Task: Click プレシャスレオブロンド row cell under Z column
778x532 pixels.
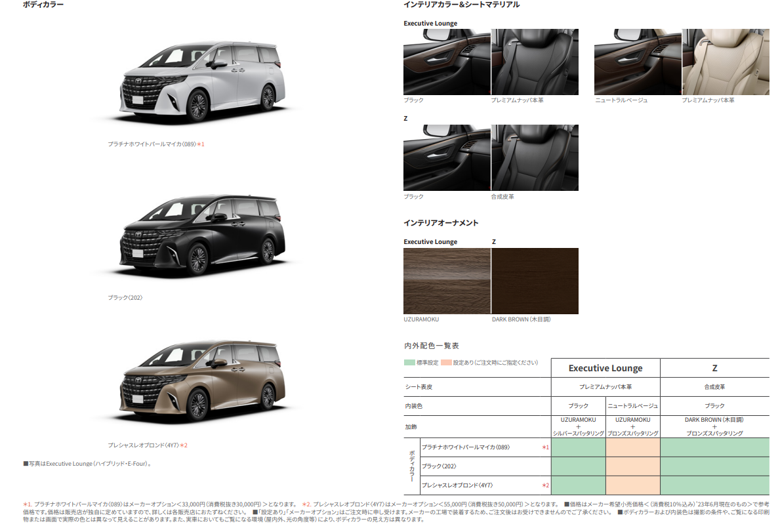Action: (x=715, y=485)
